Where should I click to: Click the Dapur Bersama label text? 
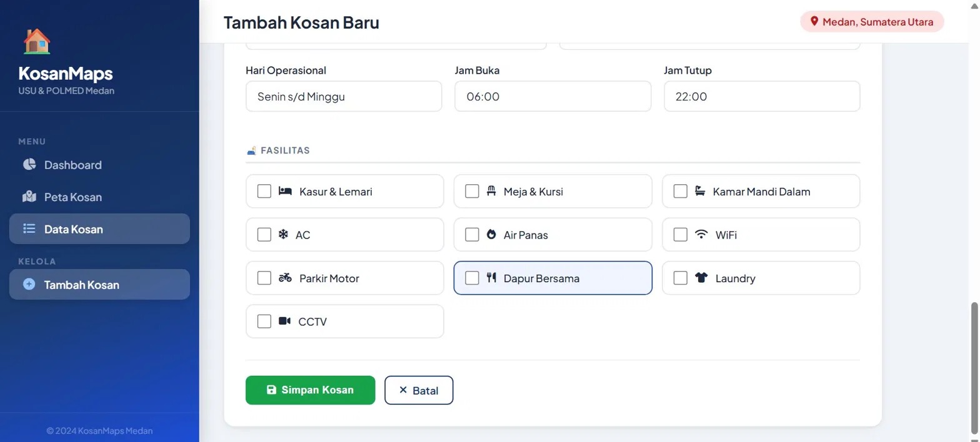click(x=541, y=278)
